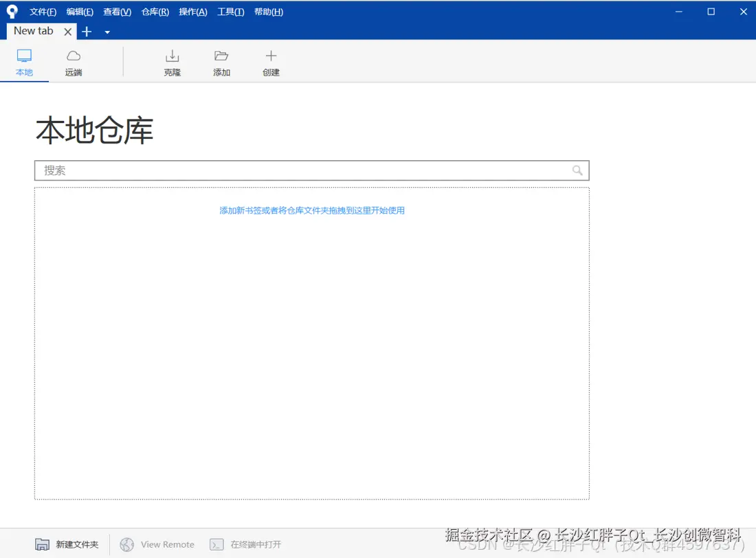The height and width of the screenshot is (558, 756).
Task: Open the 仓库(R) repository menu
Action: click(155, 12)
